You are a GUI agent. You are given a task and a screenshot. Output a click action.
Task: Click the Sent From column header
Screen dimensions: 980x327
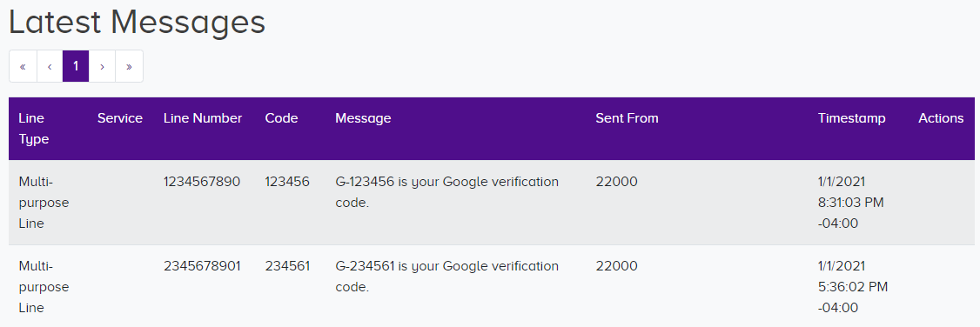click(x=627, y=118)
